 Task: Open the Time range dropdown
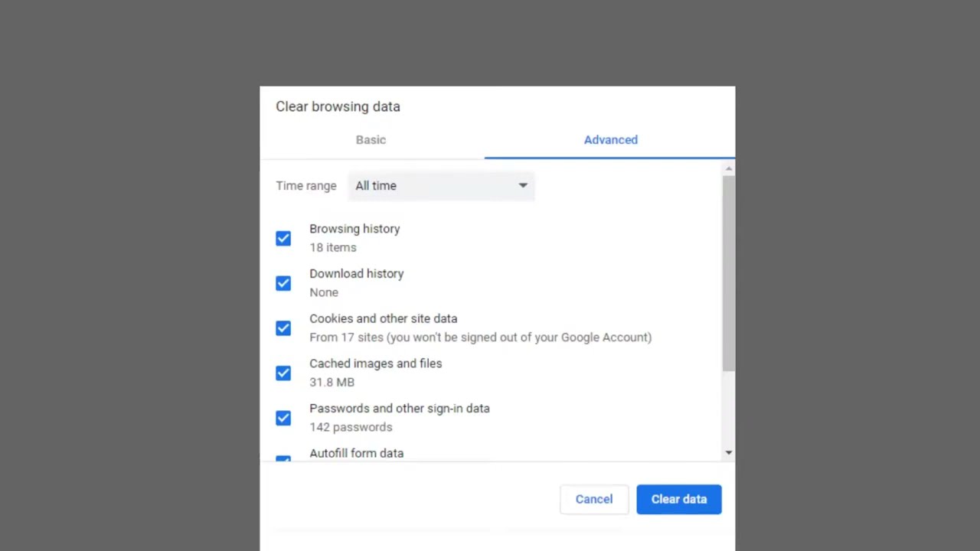coord(441,186)
